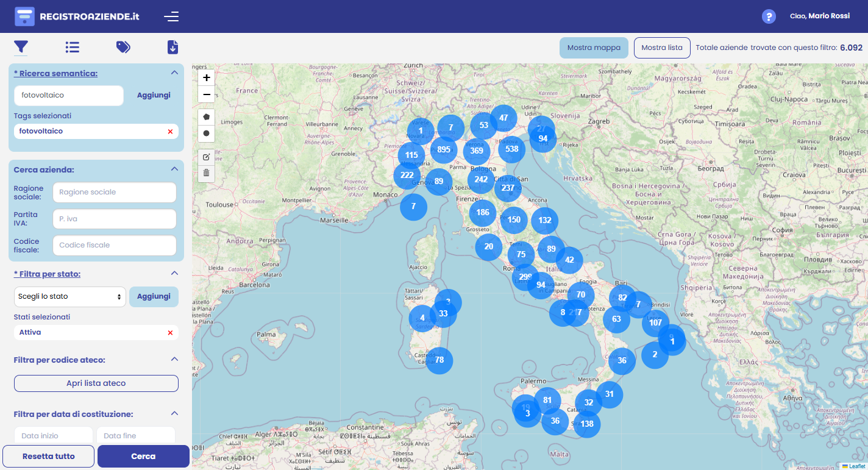The height and width of the screenshot is (470, 868).
Task: Click Resetta tutto button
Action: pos(49,456)
